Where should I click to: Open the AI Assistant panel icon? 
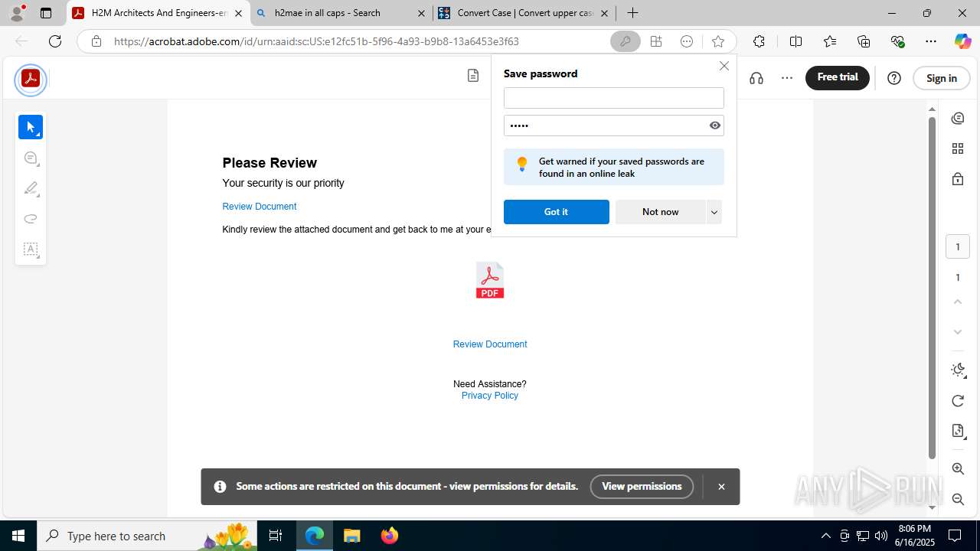958,118
